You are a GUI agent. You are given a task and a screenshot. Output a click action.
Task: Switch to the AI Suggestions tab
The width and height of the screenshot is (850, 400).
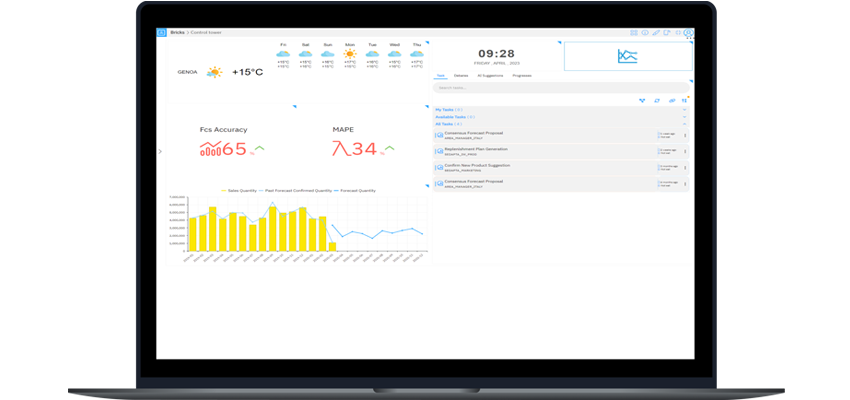[x=489, y=75]
